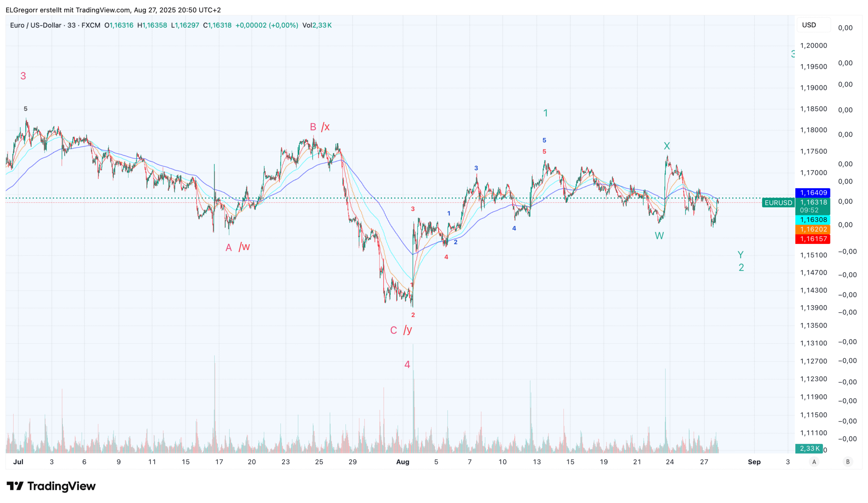The height and width of the screenshot is (503, 868).
Task: Select the green 'X' wave label
Action: [x=667, y=146]
